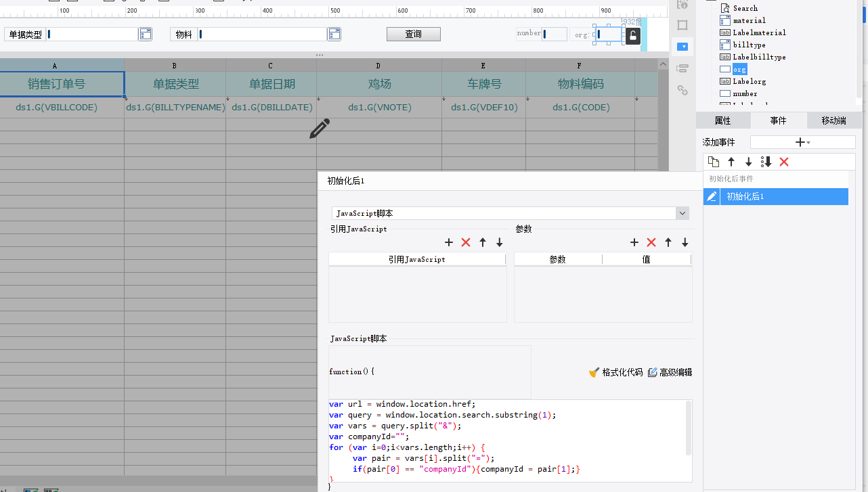Switch to the 事件 tab
Screen dimensions: 868x492
click(x=779, y=120)
